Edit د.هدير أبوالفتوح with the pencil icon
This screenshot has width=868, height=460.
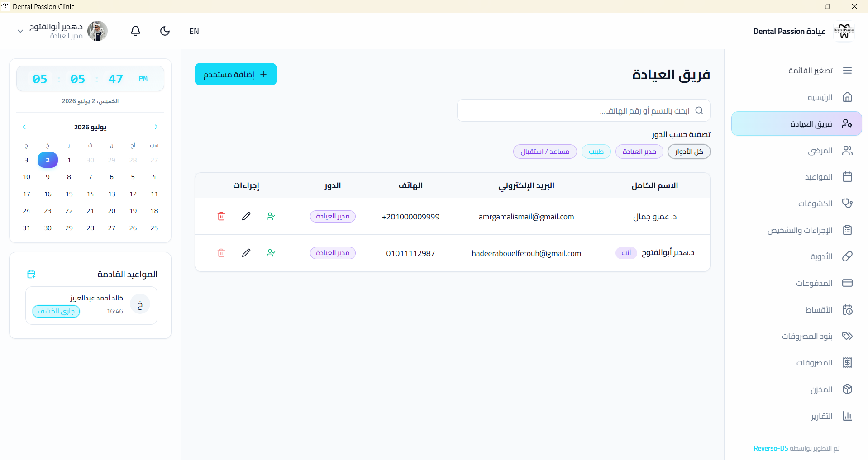246,253
